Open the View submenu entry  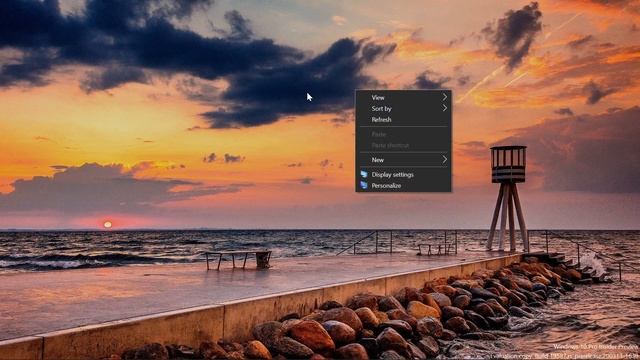click(403, 98)
